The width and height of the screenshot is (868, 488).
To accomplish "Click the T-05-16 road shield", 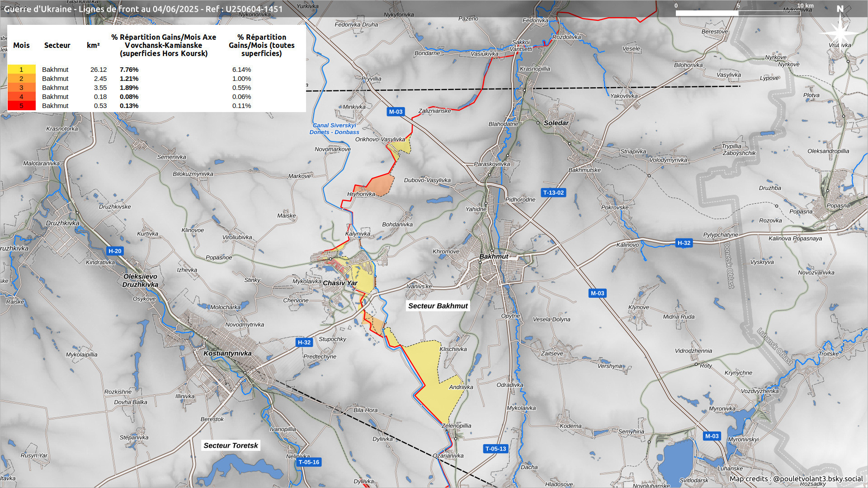I will [309, 462].
